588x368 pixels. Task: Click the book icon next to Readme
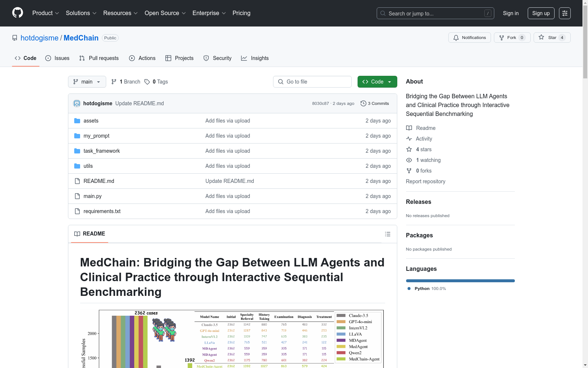pos(409,128)
